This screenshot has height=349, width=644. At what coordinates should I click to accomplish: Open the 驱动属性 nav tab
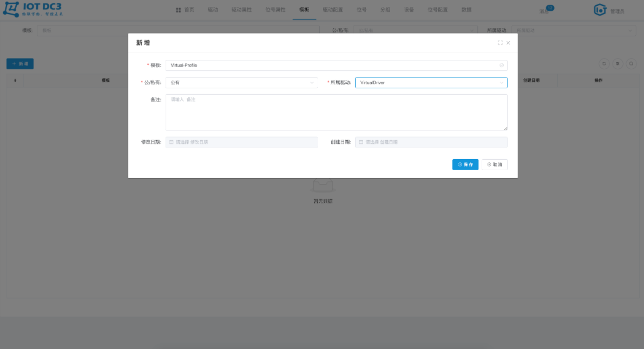click(241, 10)
